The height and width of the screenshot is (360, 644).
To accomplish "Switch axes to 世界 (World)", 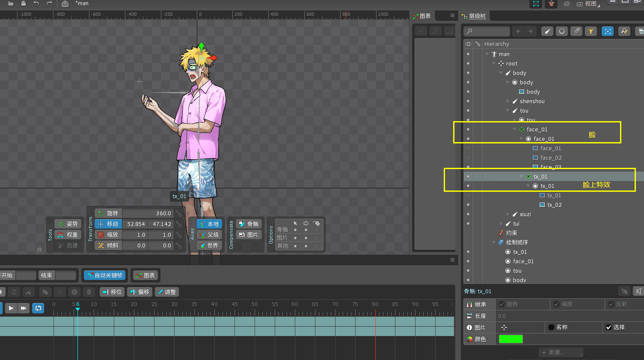I will (209, 245).
